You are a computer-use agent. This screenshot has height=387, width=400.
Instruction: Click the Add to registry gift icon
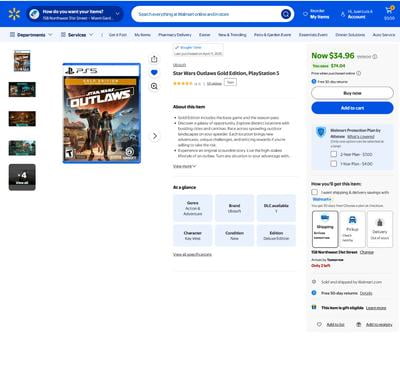click(x=359, y=324)
